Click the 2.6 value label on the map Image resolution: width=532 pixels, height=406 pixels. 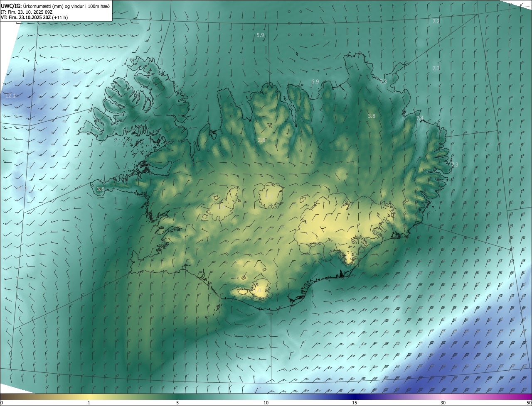[261, 140]
